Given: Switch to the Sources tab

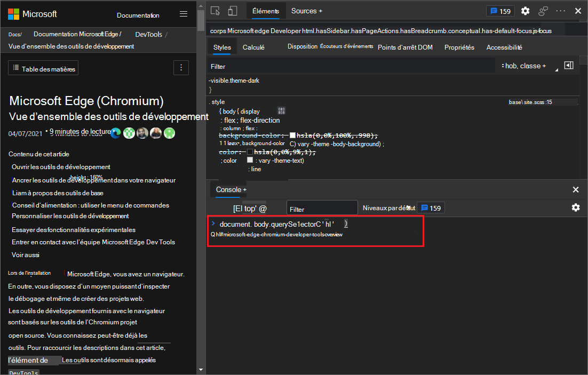Looking at the screenshot, I should click(x=304, y=11).
